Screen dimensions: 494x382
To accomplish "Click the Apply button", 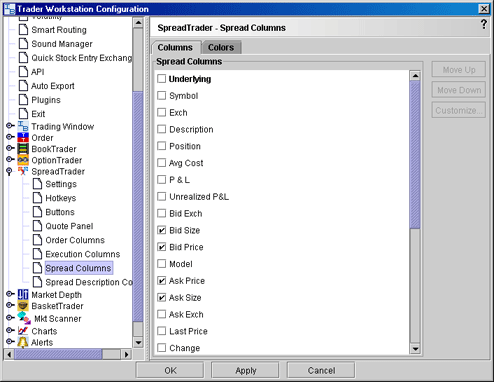I will click(x=246, y=371).
